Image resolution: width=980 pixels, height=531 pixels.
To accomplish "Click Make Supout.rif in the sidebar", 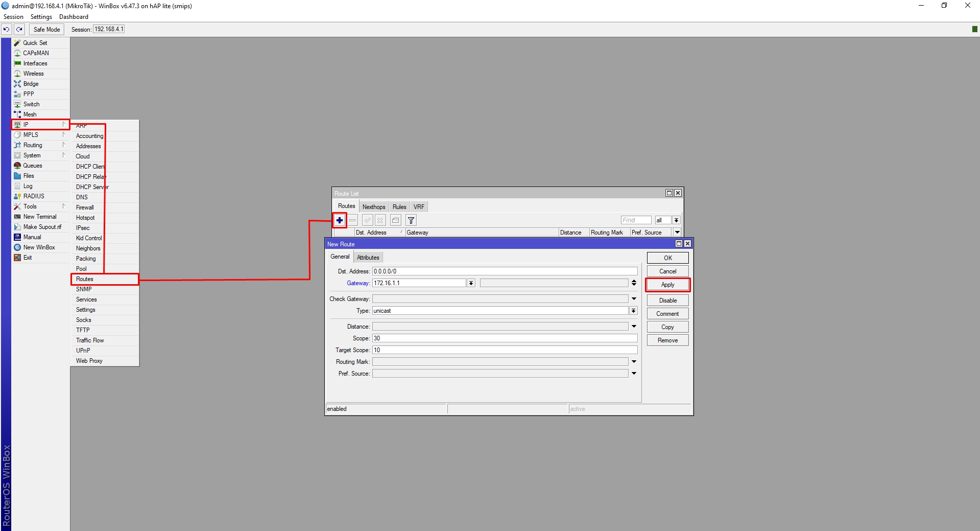I will pyautogui.click(x=40, y=227).
